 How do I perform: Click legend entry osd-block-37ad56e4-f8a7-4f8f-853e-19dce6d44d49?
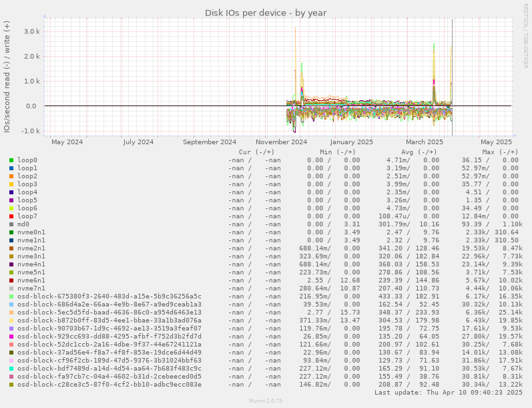pyautogui.click(x=109, y=353)
